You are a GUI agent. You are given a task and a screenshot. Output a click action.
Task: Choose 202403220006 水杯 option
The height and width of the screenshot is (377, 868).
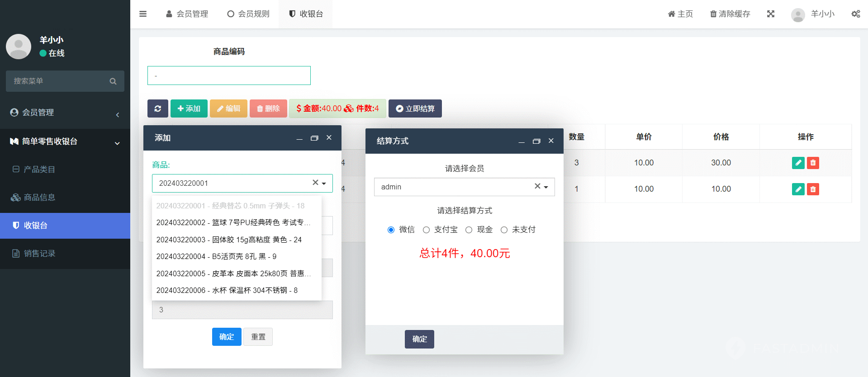pyautogui.click(x=237, y=290)
